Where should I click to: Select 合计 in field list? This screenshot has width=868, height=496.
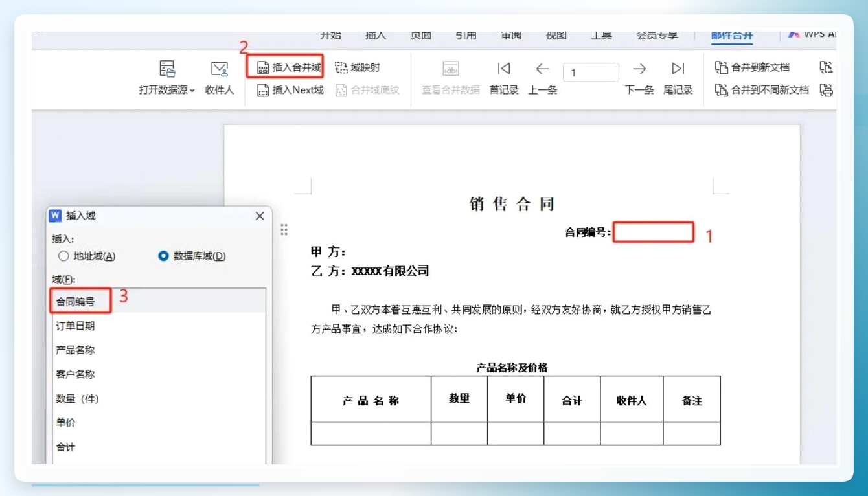pyautogui.click(x=158, y=447)
